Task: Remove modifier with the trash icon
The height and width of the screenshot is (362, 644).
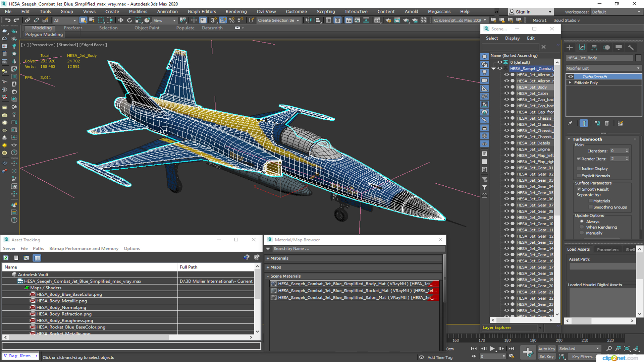Action: click(x=607, y=123)
